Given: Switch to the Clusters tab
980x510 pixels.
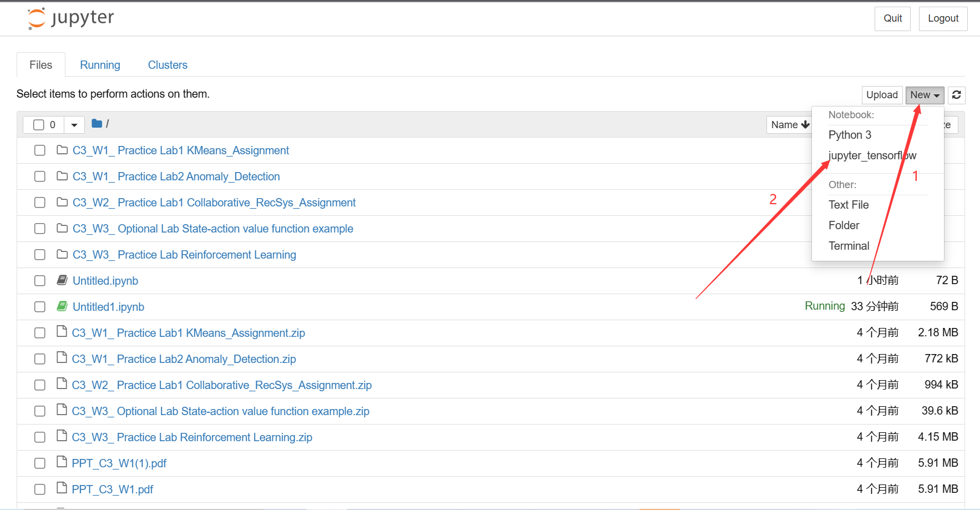Looking at the screenshot, I should click(x=167, y=65).
